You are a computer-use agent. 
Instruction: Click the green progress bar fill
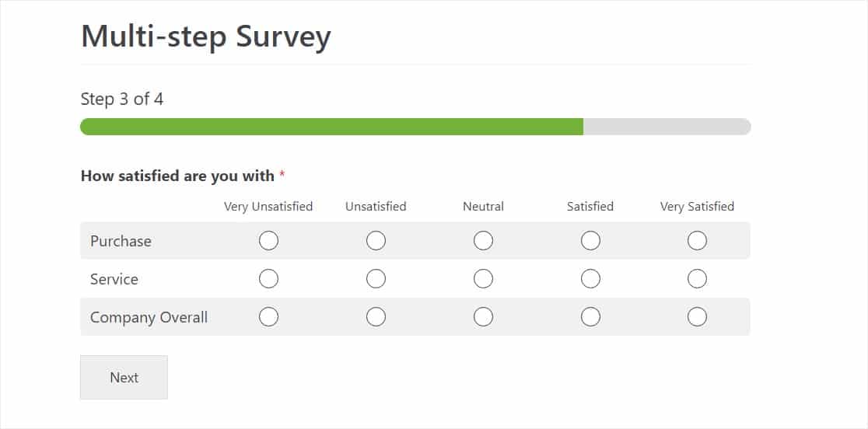pos(331,127)
